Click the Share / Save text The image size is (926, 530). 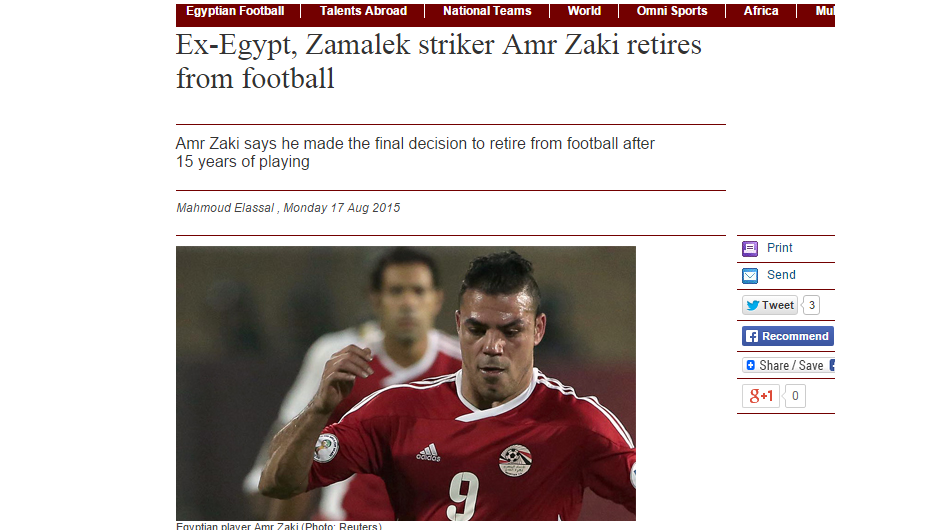coord(791,366)
